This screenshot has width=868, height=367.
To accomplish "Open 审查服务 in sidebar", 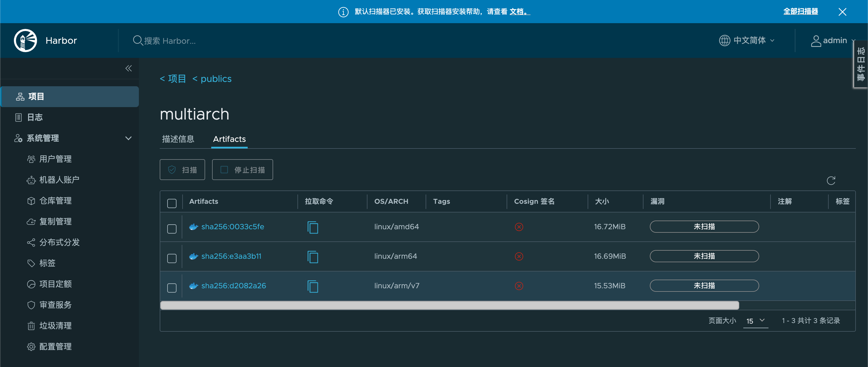I will [x=55, y=305].
